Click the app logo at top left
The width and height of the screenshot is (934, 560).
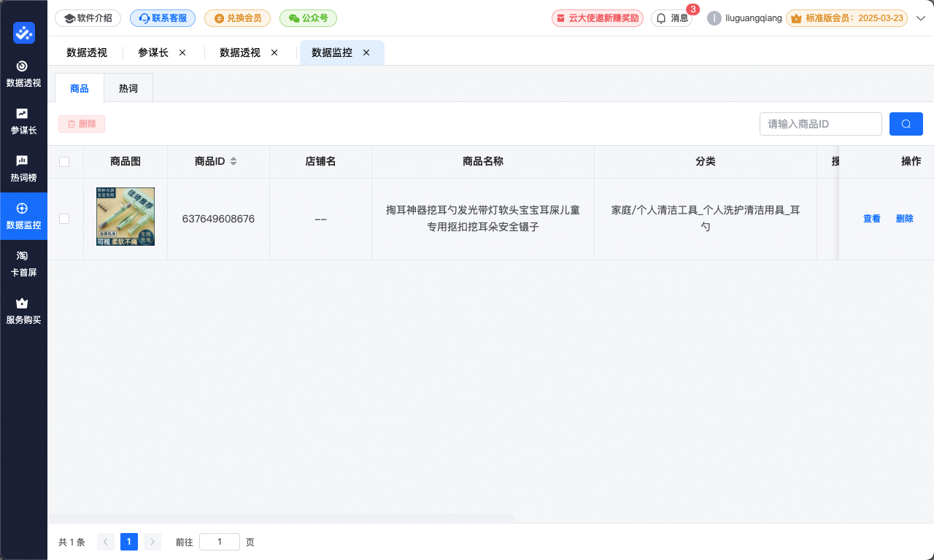(x=23, y=33)
